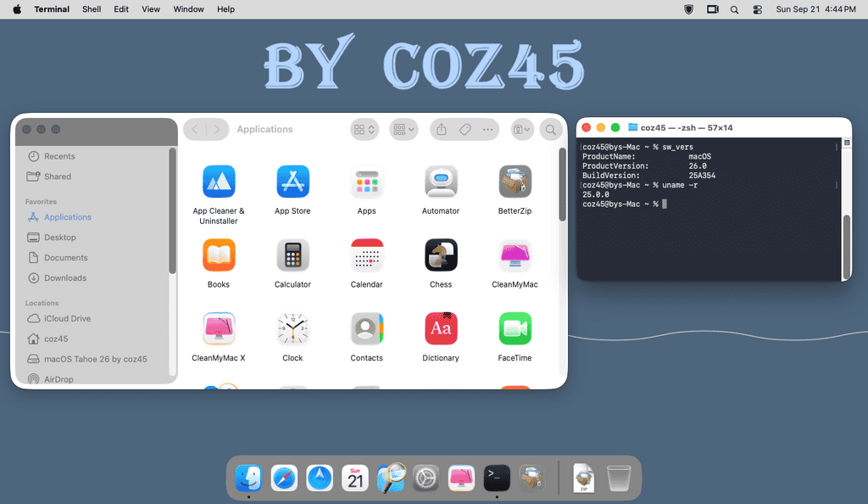Open the Apps icon in Finder
Viewport: 868px width, 504px height.
pyautogui.click(x=366, y=182)
